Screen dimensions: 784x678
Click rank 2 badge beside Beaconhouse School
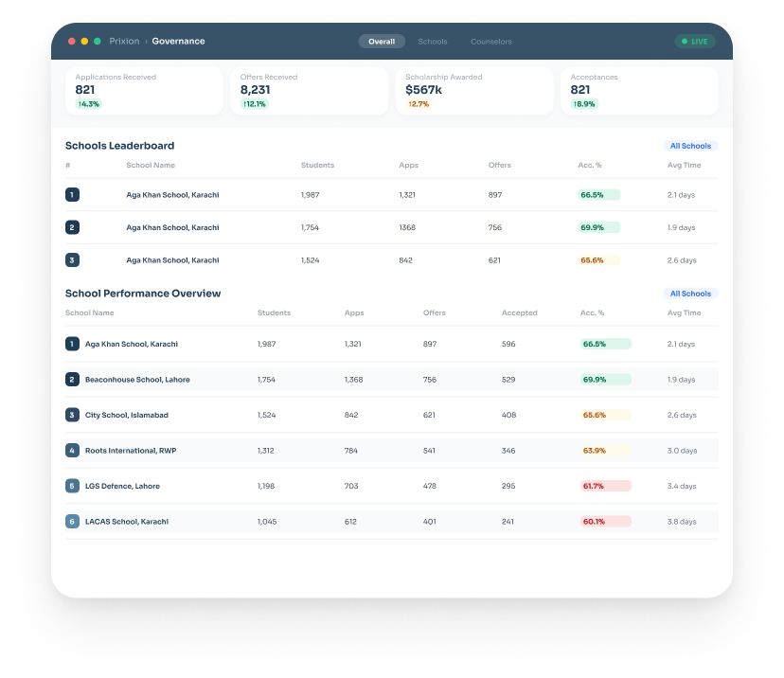coord(72,380)
